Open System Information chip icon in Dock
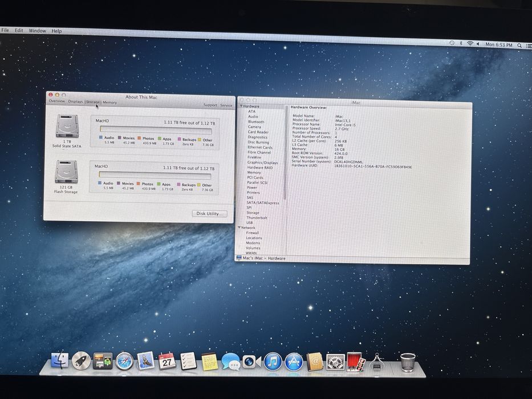532x399 pixels. pyautogui.click(x=376, y=362)
